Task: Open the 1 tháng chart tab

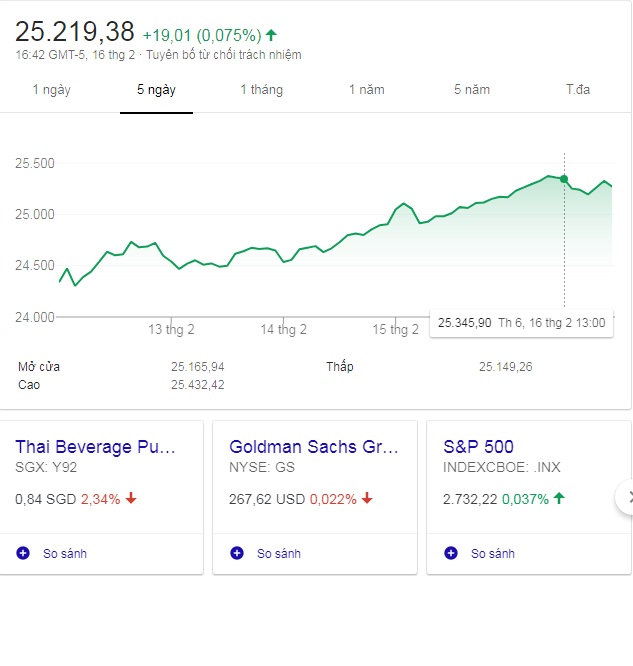Action: click(x=261, y=90)
